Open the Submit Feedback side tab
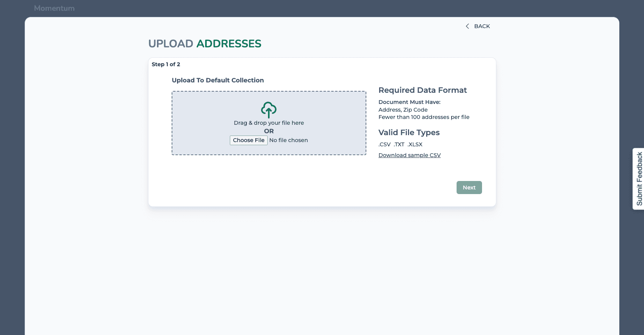The width and height of the screenshot is (644, 335). [x=639, y=179]
